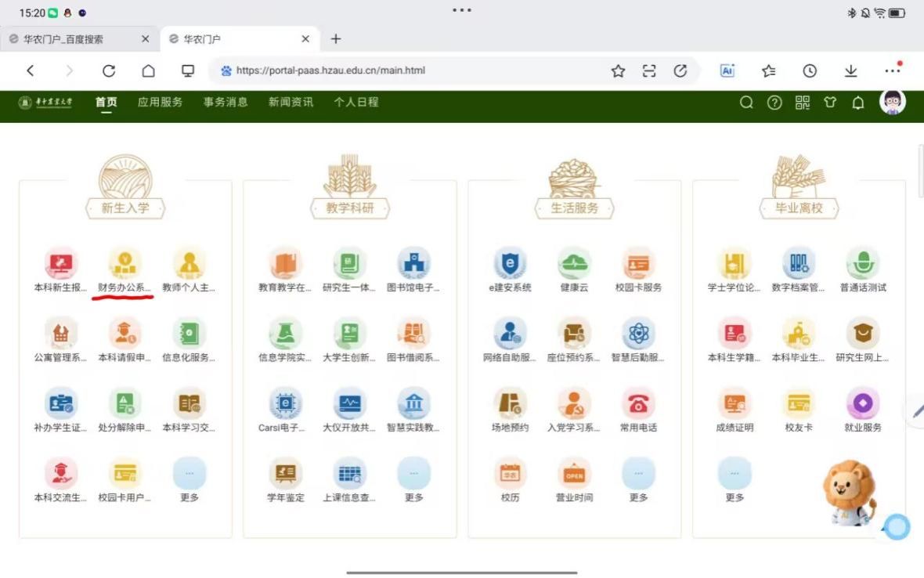Click the address bar URL field
Screen dimensions: 924x578
[407, 70]
